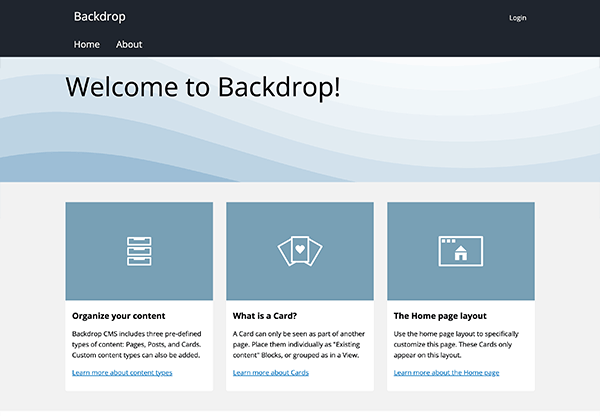Click the Backdrop site name
600x416 pixels.
[100, 16]
